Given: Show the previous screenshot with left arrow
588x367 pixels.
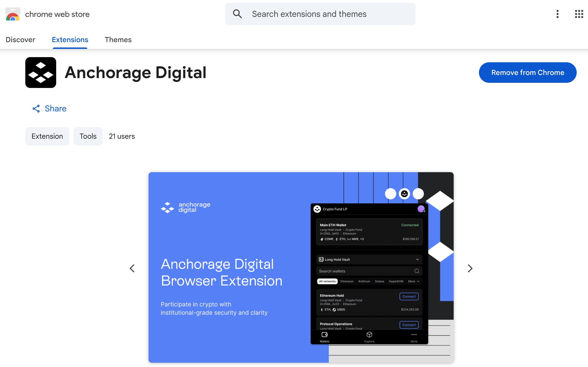Looking at the screenshot, I should pyautogui.click(x=132, y=268).
